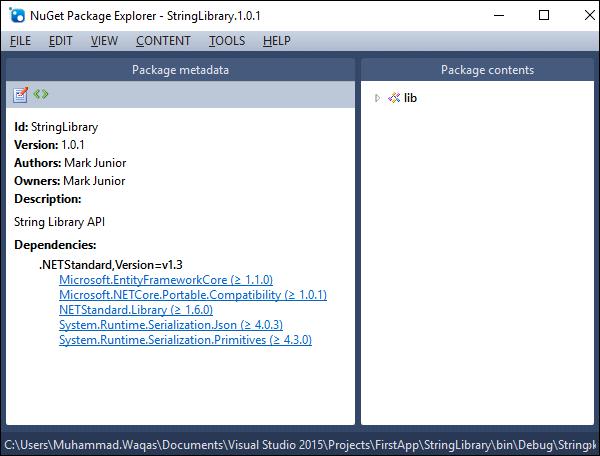Open the VIEW menu
This screenshot has width=600, height=456.
(x=104, y=41)
